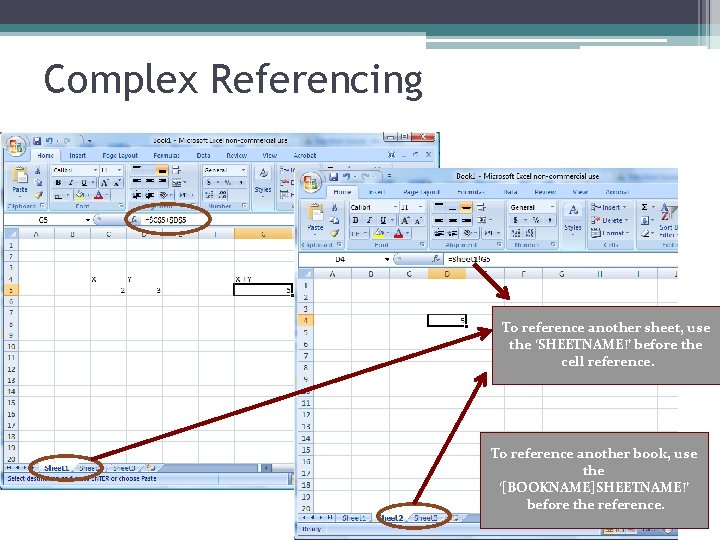Select Format Painter in the front Excel window
The height and width of the screenshot is (540, 720).
pyautogui.click(x=335, y=233)
